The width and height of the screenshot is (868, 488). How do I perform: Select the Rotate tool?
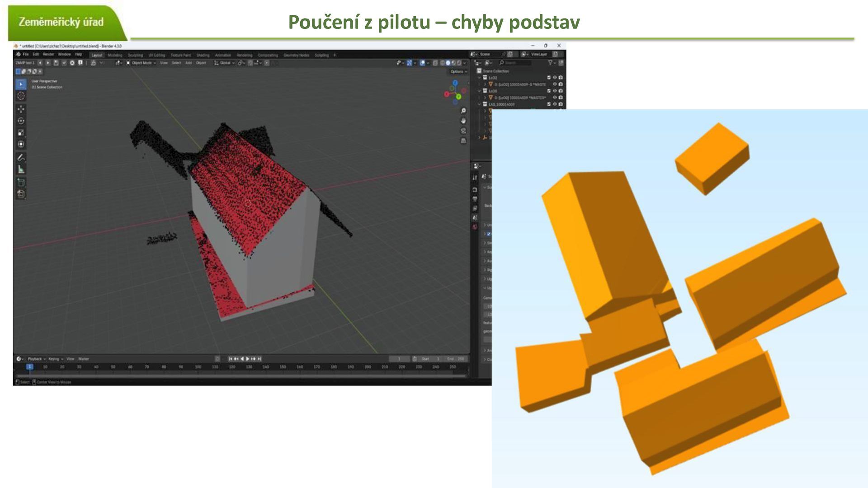tap(21, 121)
